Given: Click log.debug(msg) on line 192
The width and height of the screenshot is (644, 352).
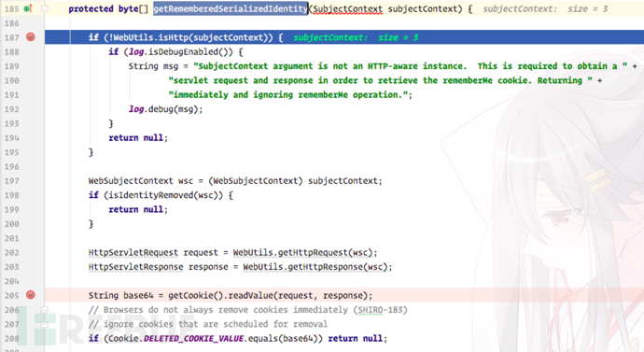Looking at the screenshot, I should (x=163, y=109).
